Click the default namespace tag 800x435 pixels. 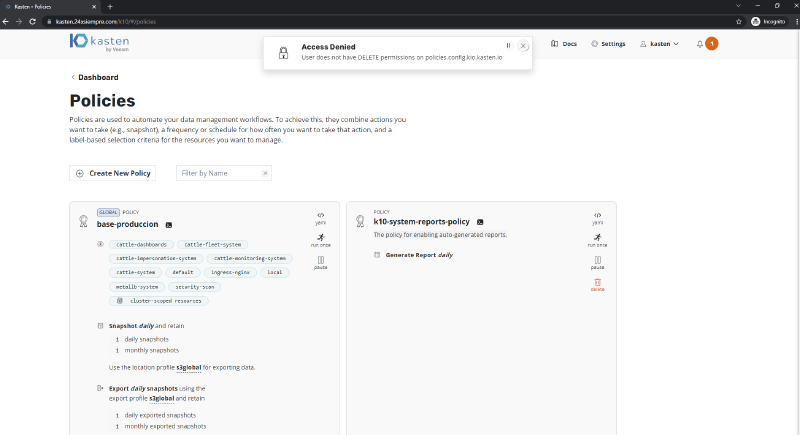[x=183, y=272]
